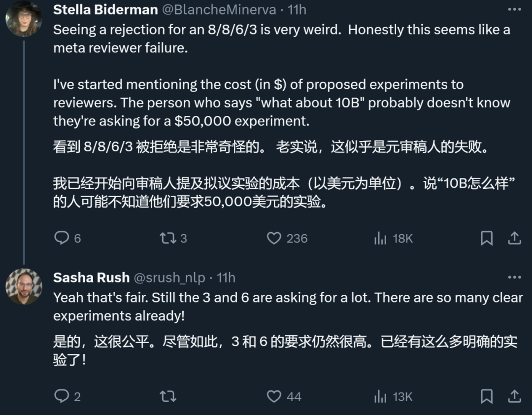
Task: Open more options menu on Stella's tweet
Action: pyautogui.click(x=515, y=8)
